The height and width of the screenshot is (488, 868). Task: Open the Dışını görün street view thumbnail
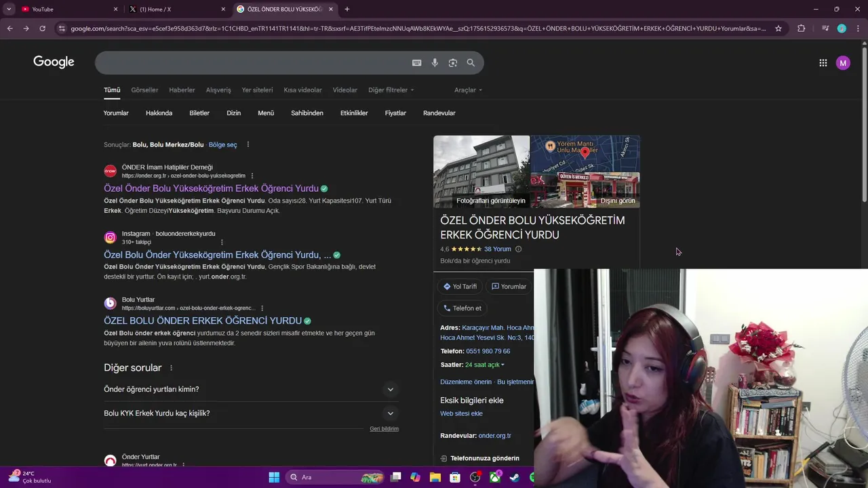tap(585, 190)
